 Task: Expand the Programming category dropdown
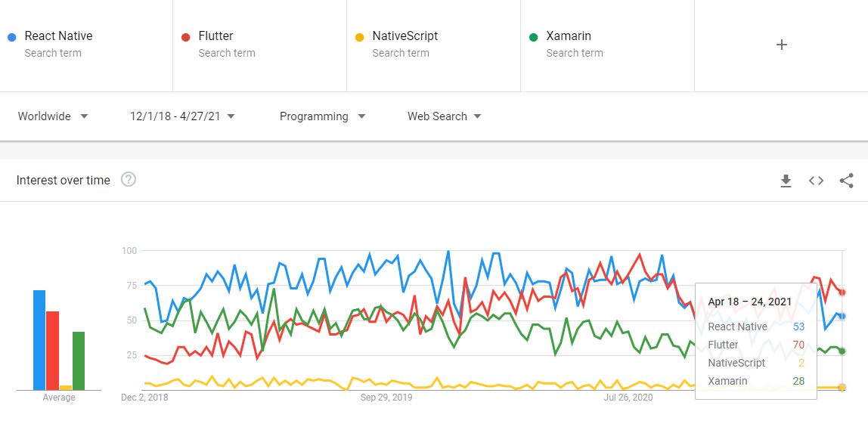tap(323, 116)
